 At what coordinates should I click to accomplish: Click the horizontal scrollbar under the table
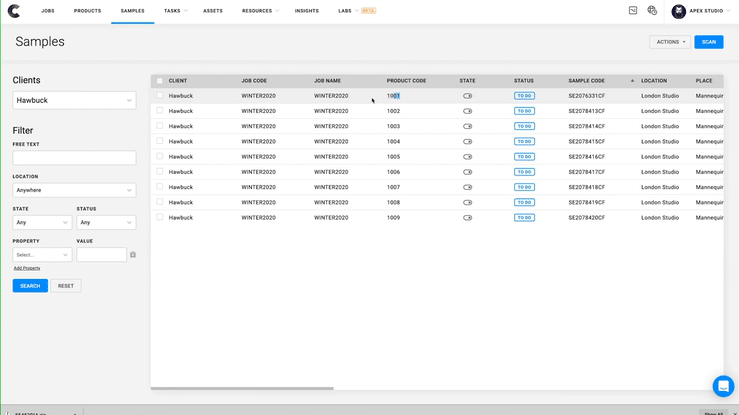click(242, 388)
